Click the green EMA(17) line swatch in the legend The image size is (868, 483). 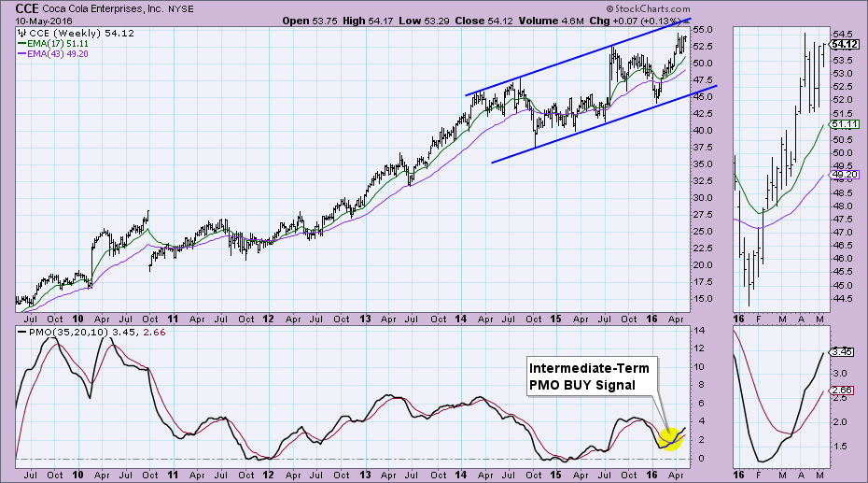[x=22, y=43]
